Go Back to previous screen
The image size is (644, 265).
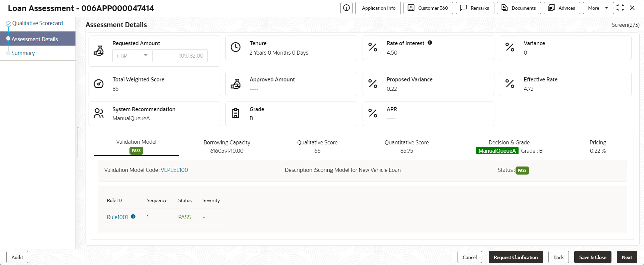[x=558, y=257]
